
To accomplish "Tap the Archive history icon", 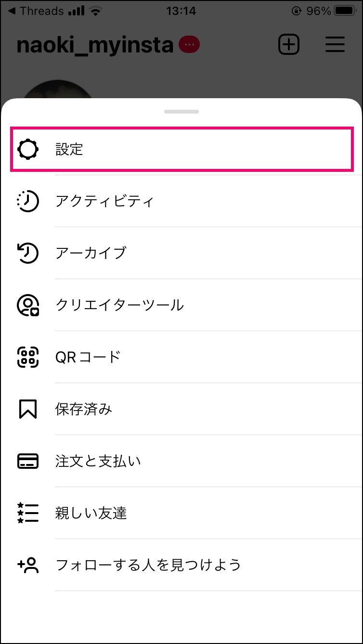I will click(28, 253).
